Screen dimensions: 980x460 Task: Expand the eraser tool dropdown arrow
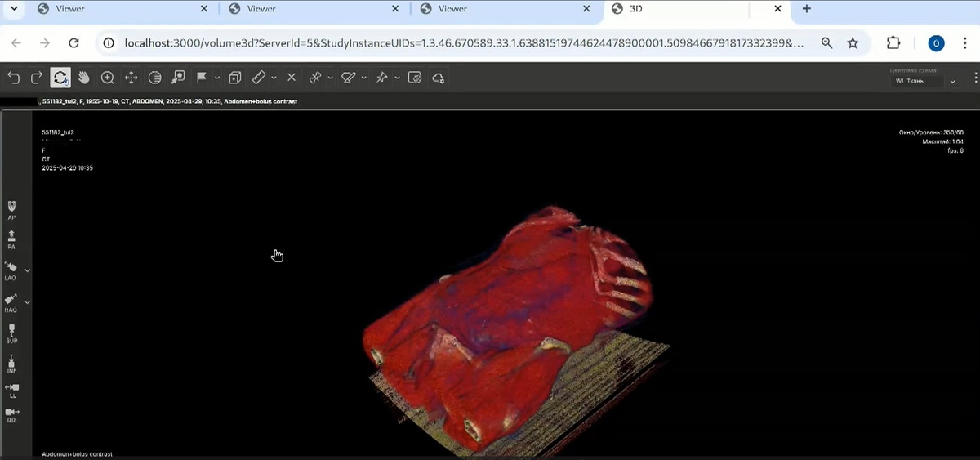pyautogui.click(x=363, y=78)
